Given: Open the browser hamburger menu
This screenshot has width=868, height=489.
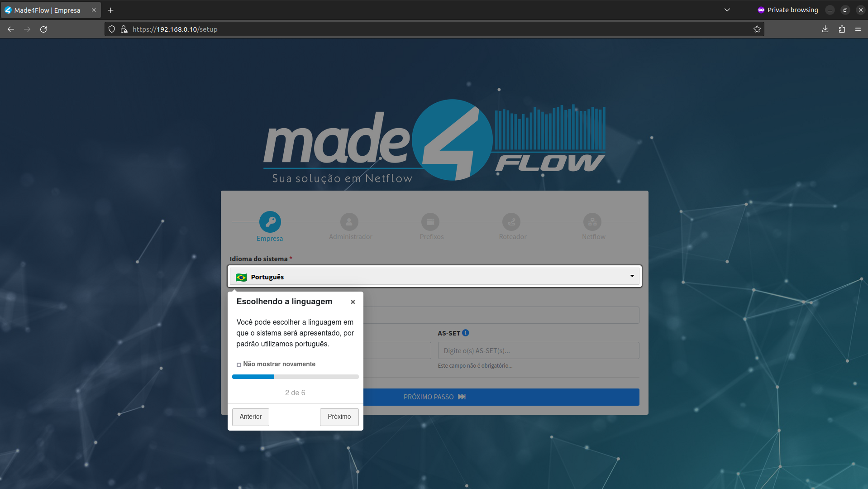Looking at the screenshot, I should tap(858, 29).
